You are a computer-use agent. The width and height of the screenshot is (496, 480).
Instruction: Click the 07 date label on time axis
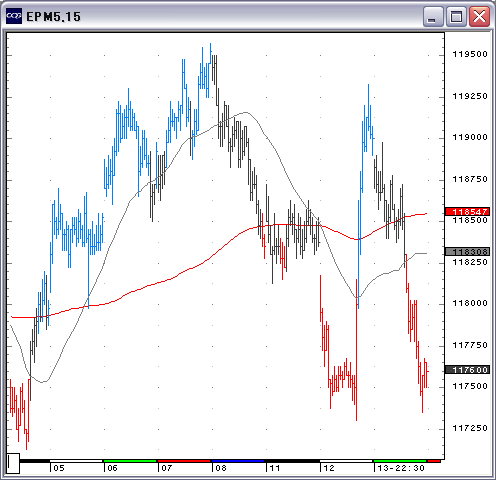click(167, 468)
